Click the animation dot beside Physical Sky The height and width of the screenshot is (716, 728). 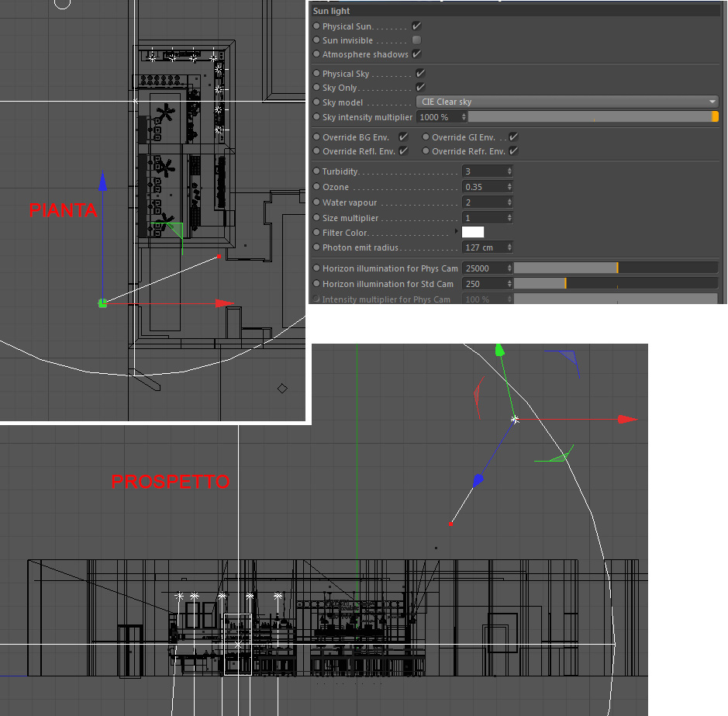(316, 74)
